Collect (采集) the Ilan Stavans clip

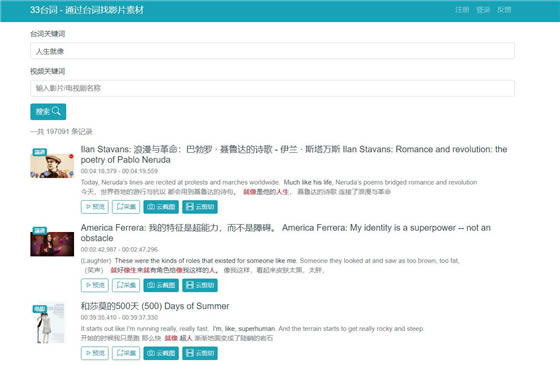click(126, 207)
